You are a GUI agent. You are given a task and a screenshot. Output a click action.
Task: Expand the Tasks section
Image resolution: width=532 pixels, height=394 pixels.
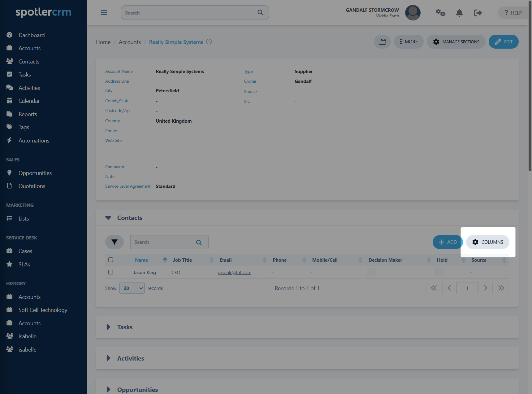(x=109, y=327)
